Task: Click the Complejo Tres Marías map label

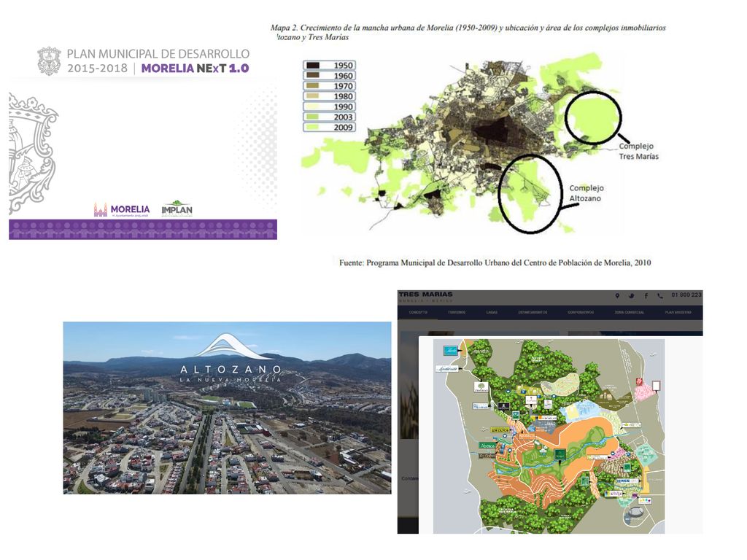Action: pyautogui.click(x=638, y=151)
